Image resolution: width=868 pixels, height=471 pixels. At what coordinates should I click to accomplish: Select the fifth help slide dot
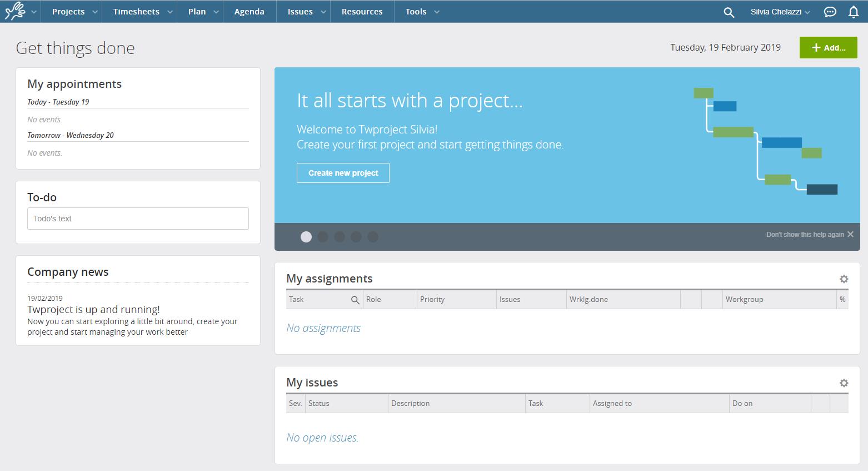[373, 237]
